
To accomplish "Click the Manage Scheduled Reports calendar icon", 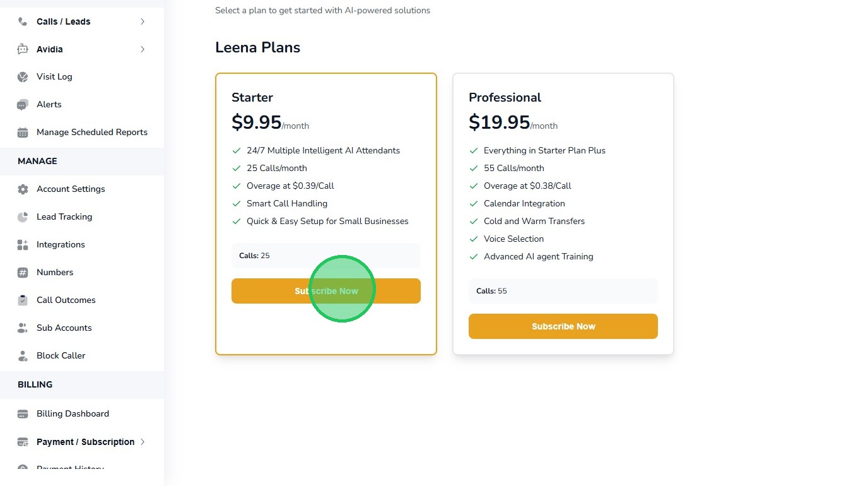I will coord(23,133).
